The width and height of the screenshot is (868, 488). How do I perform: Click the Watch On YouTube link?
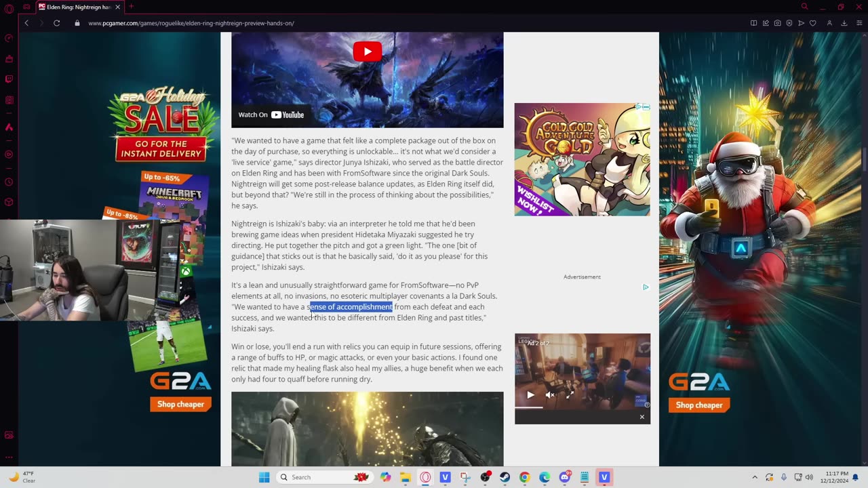(x=271, y=115)
